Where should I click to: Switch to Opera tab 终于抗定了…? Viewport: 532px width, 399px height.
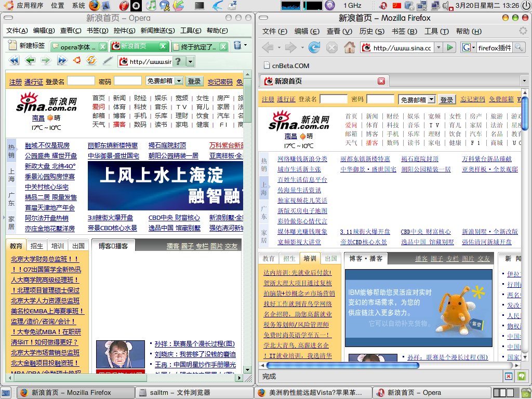[x=199, y=46]
